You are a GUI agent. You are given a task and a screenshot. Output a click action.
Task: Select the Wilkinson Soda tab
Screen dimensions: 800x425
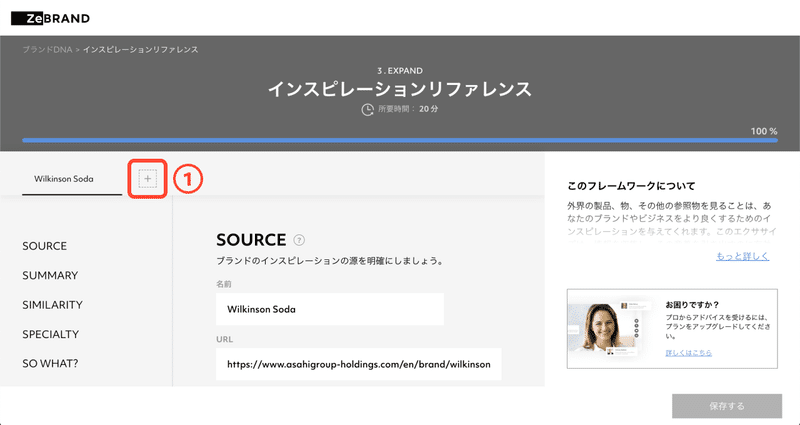[x=64, y=179]
